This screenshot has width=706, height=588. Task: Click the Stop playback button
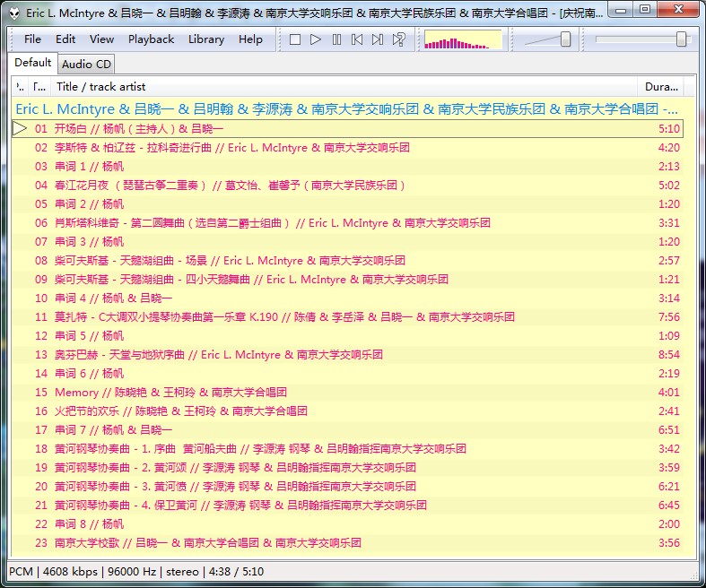click(295, 39)
